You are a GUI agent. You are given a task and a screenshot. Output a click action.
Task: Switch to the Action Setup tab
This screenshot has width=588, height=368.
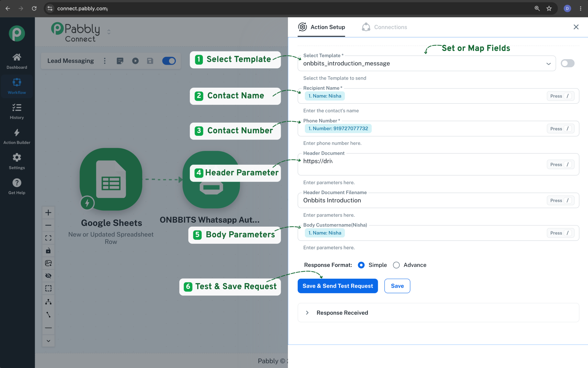pyautogui.click(x=321, y=27)
